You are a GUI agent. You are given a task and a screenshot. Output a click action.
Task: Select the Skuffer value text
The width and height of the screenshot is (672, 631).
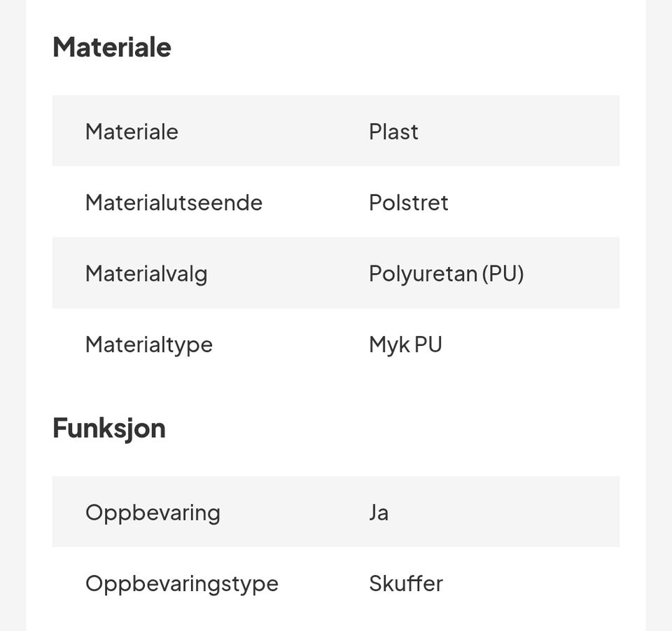[405, 583]
